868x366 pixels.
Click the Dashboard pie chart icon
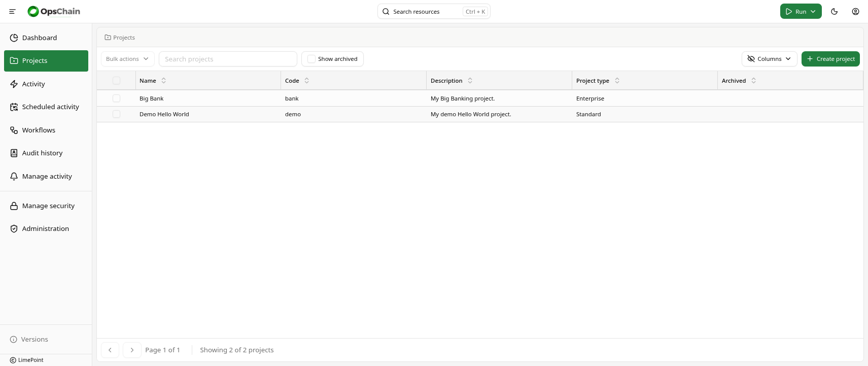14,38
